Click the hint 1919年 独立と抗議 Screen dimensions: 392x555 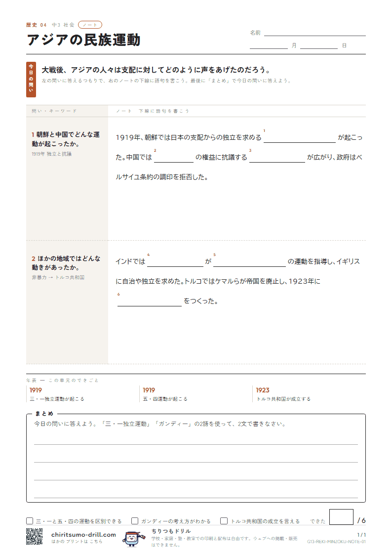click(52, 154)
